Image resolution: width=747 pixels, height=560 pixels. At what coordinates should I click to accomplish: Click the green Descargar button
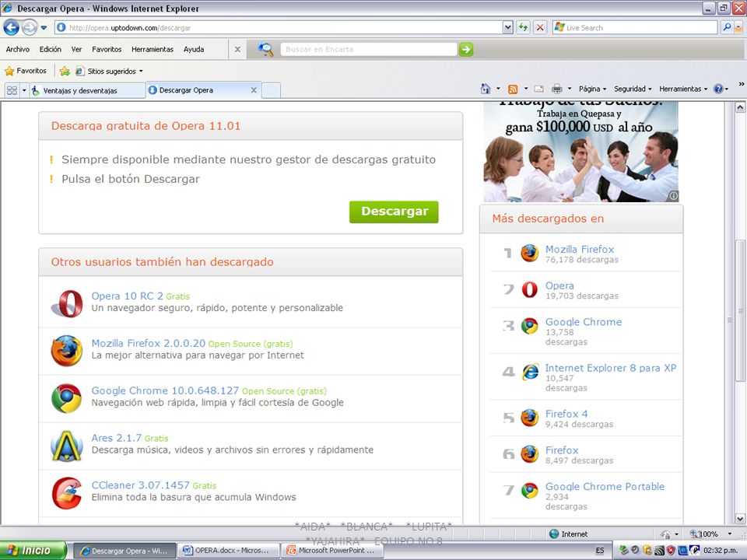(394, 212)
